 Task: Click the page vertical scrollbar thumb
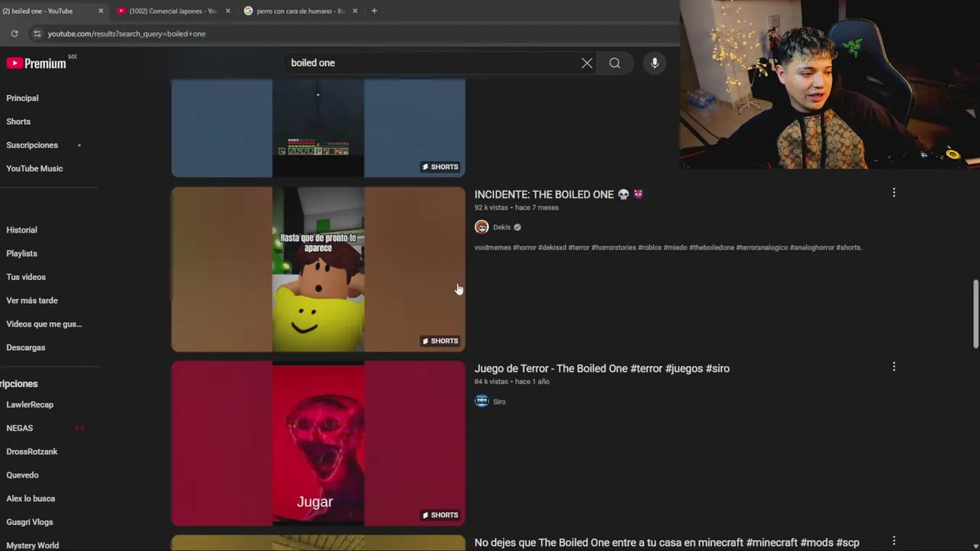[x=975, y=314]
